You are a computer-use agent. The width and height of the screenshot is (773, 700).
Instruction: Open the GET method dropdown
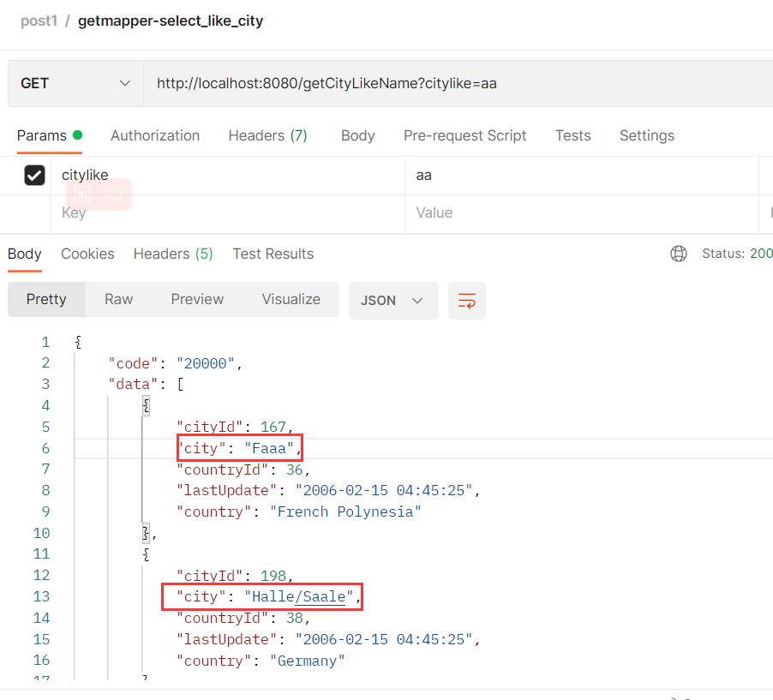75,84
